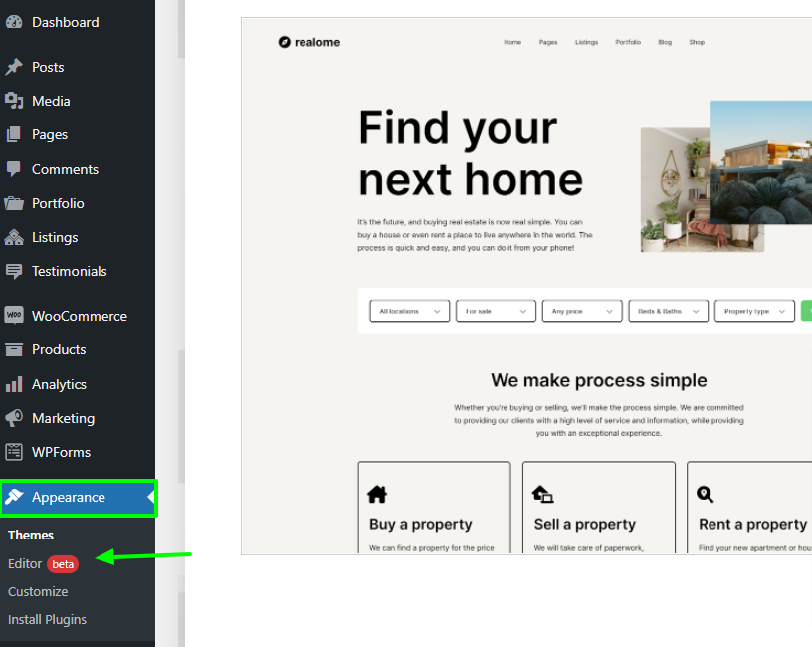Click the WooCommerce logo icon
The height and width of the screenshot is (647, 812).
pos(14,316)
